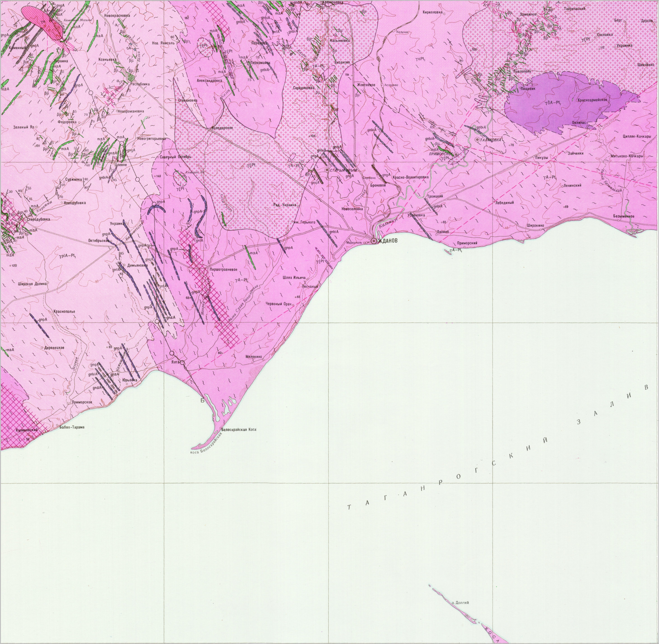Click the Широкая Долина label
The image size is (659, 644).
click(x=32, y=284)
